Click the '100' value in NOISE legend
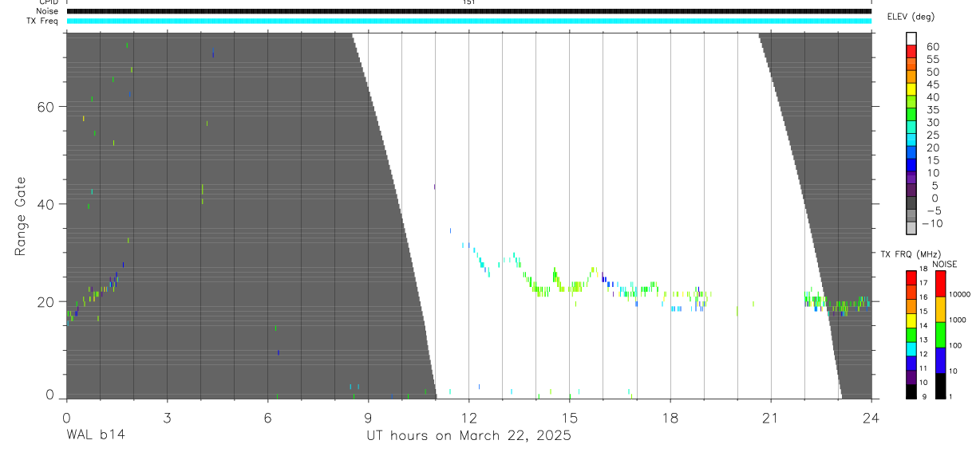The width and height of the screenshot is (980, 452). [x=955, y=345]
